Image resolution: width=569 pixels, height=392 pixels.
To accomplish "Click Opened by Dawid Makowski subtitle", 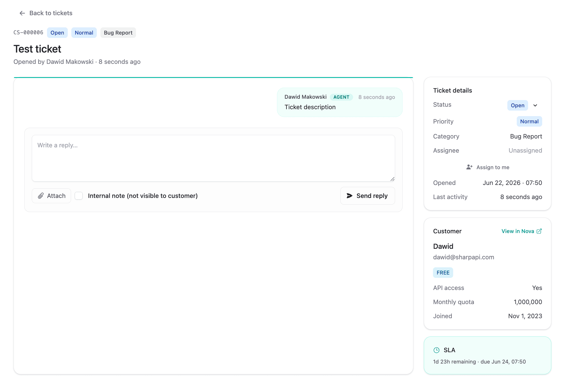I will [x=77, y=62].
